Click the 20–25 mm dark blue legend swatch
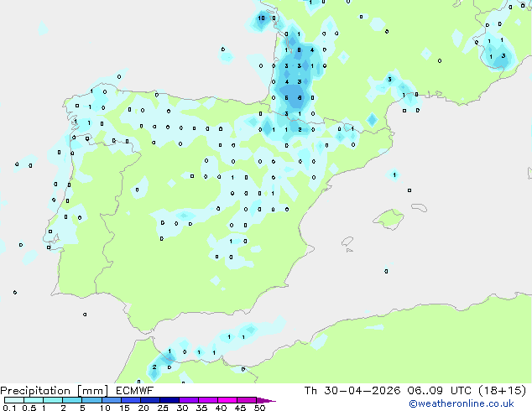The image size is (532, 411). pyautogui.click(x=149, y=400)
